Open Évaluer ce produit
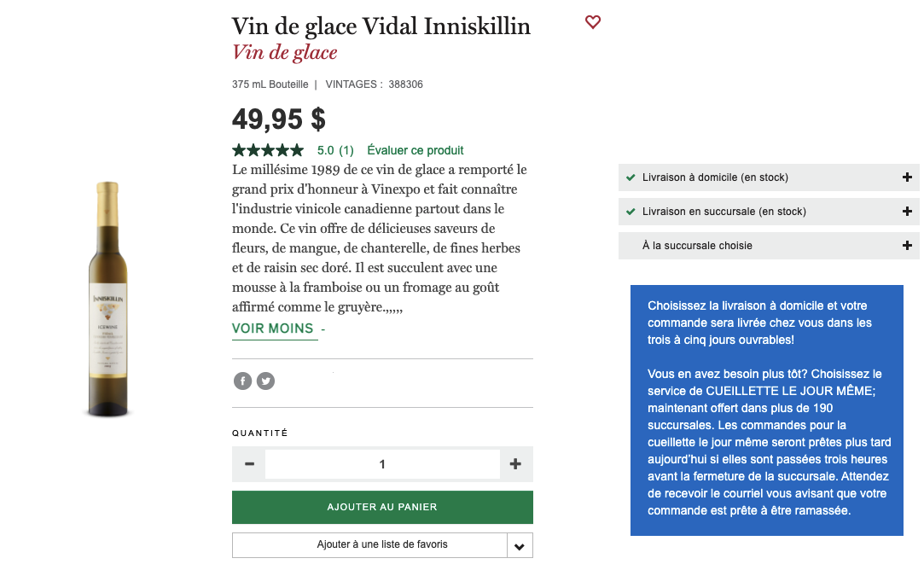This screenshot has height=570, width=924. click(415, 149)
